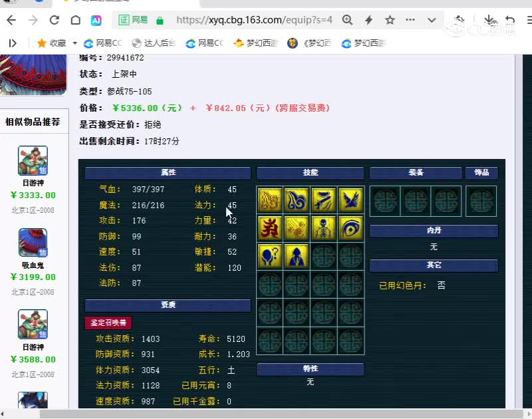Click the undo restore tab icon
The image size is (532, 419).
click(x=510, y=20)
